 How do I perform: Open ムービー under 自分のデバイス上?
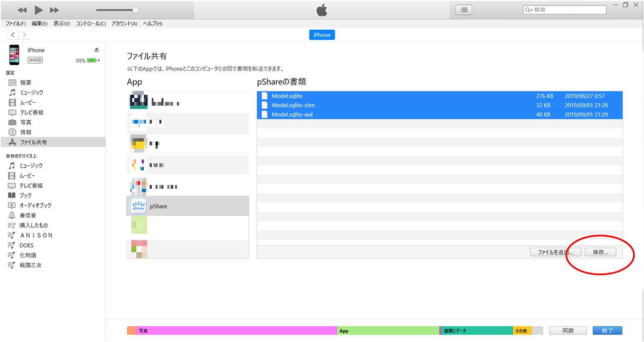(53, 176)
